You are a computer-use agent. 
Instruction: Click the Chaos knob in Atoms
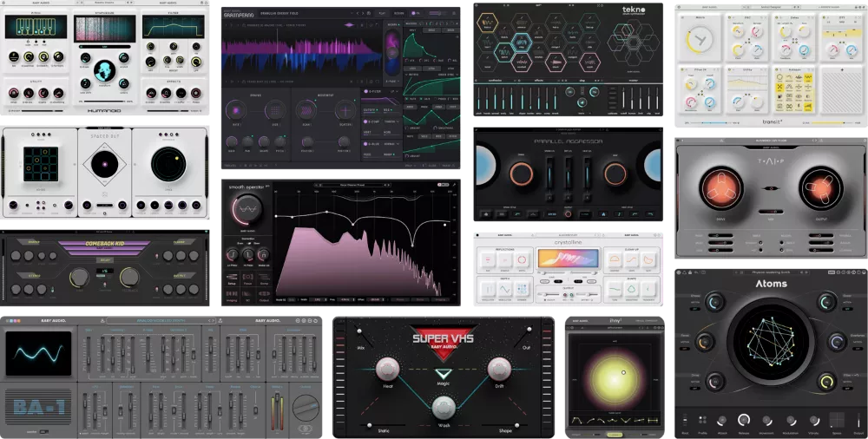[x=715, y=302]
